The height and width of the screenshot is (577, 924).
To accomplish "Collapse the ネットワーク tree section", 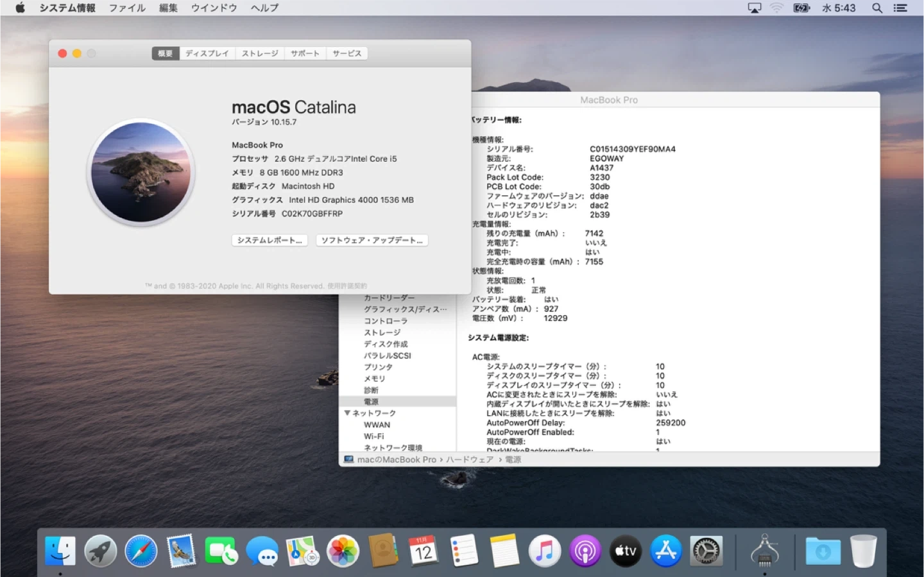I will 347,413.
